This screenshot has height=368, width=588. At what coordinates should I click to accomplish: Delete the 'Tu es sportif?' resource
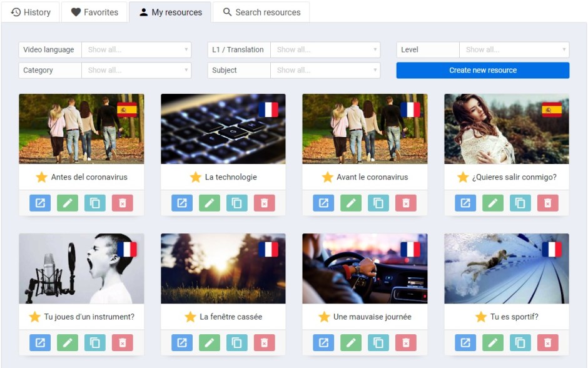[x=548, y=342]
